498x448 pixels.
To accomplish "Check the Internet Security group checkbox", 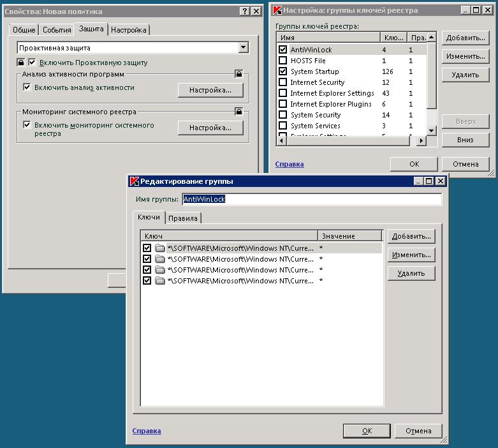I will 282,82.
